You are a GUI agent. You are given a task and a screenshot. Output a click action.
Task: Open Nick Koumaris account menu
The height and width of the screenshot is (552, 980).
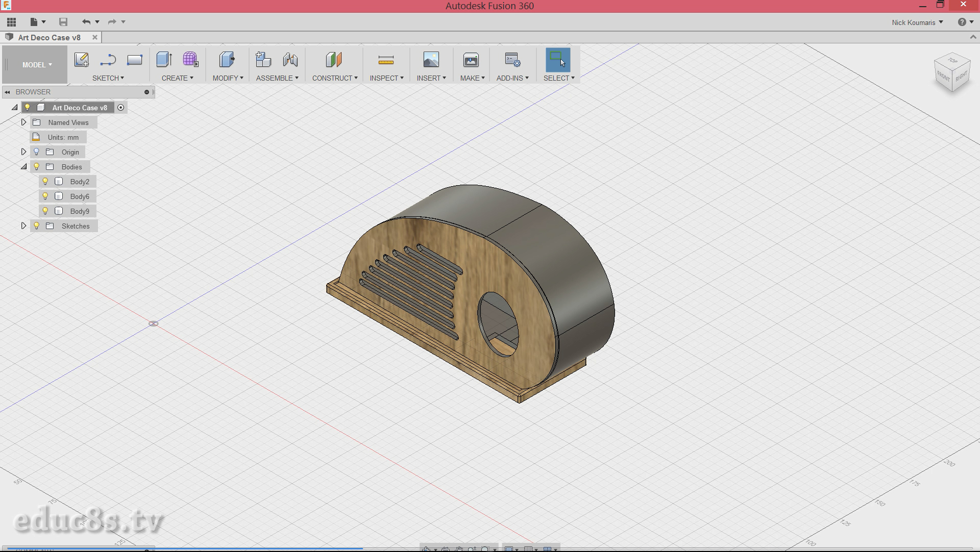pos(917,22)
